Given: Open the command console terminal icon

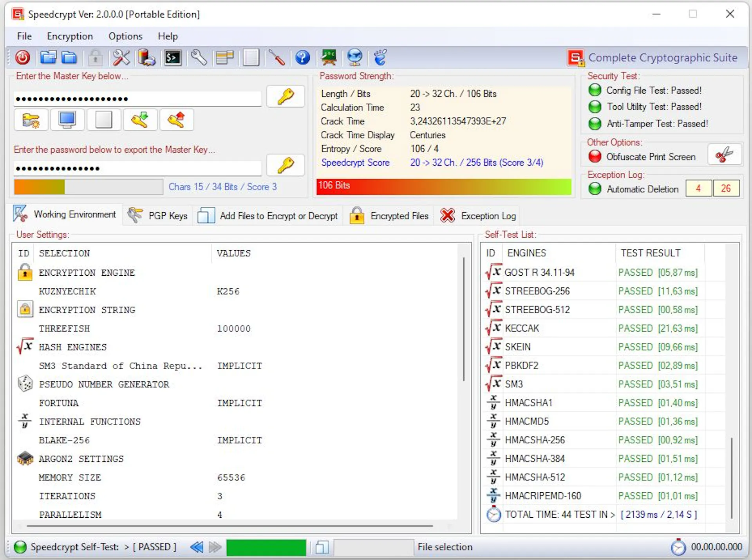Looking at the screenshot, I should [173, 58].
